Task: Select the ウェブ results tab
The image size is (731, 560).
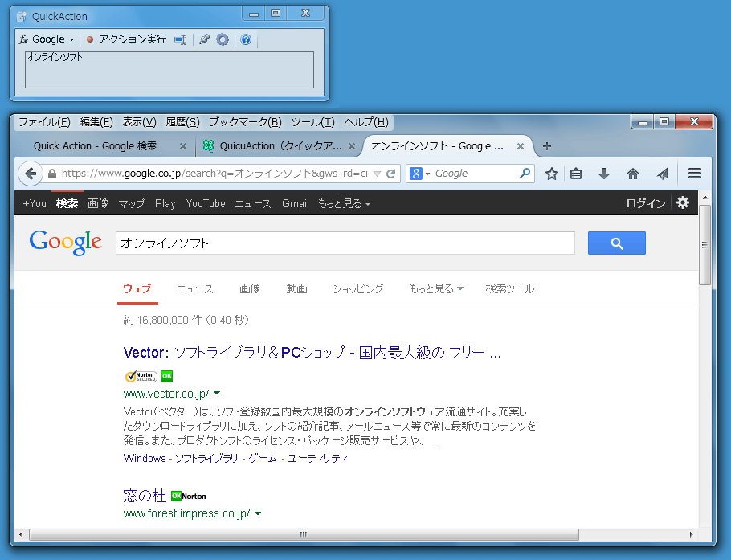Action: (x=137, y=289)
